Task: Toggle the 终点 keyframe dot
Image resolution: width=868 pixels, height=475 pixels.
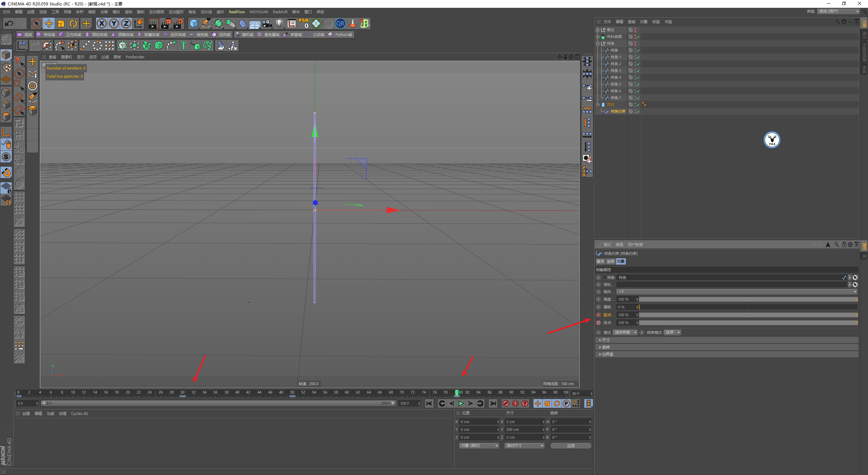Action: 598,323
